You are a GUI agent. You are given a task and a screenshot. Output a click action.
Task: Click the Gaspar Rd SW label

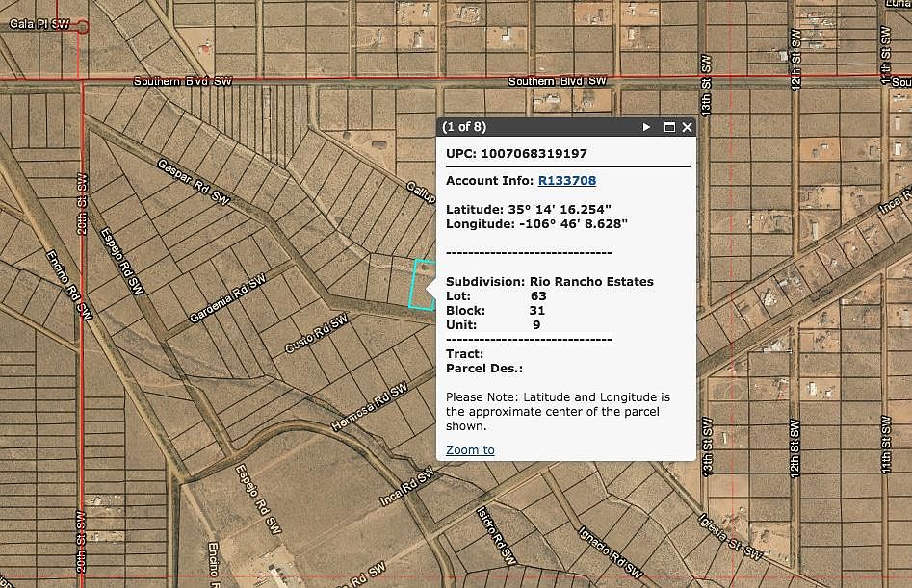(194, 181)
